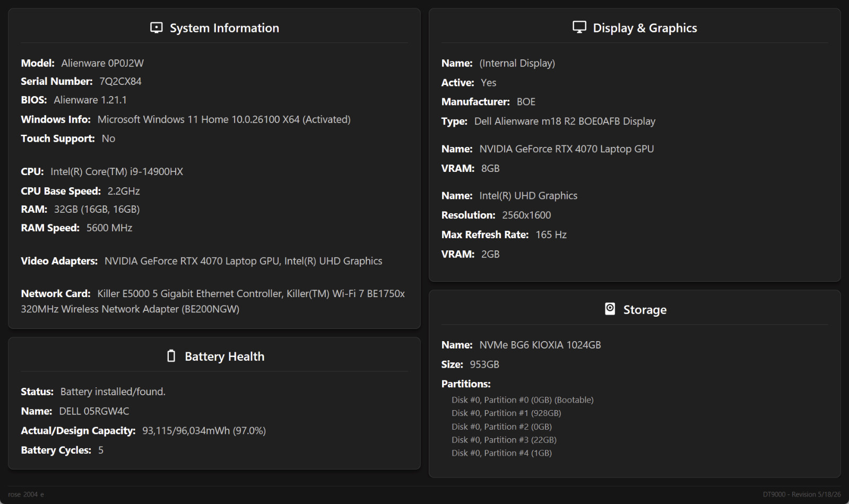
Task: Click the Intel(R) UHD Graphics name in Display & Graphics
Action: tap(529, 196)
